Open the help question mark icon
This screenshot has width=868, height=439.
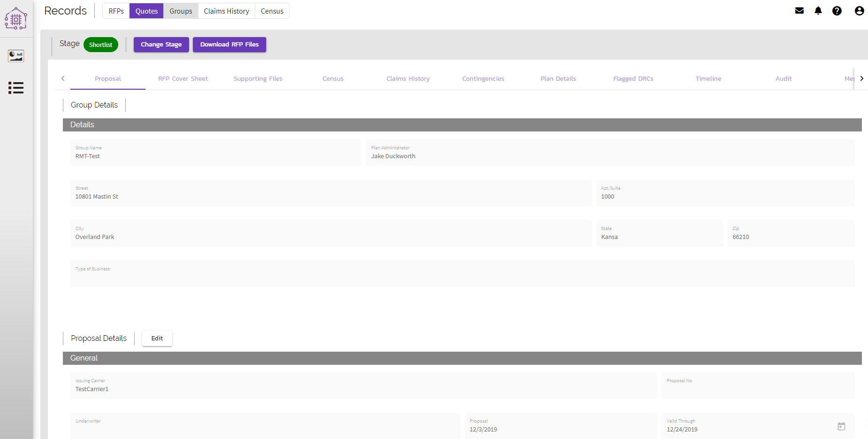pyautogui.click(x=837, y=11)
